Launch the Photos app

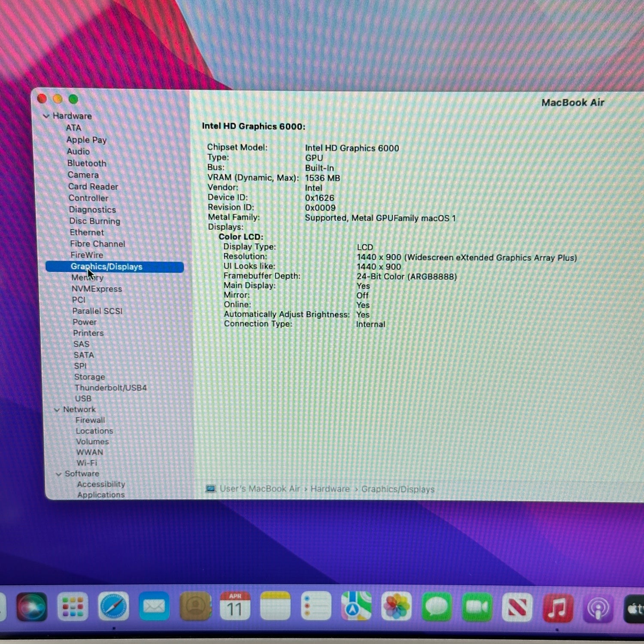pyautogui.click(x=396, y=607)
